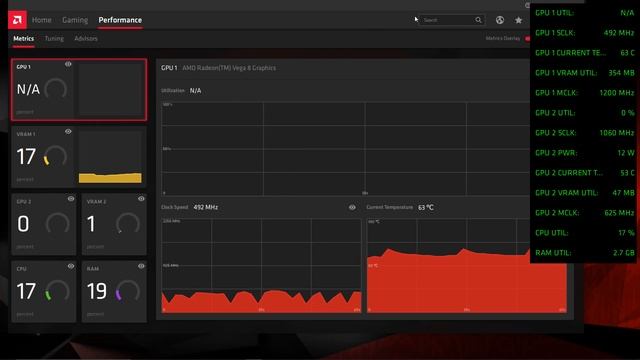Open the Home tab
Image resolution: width=640 pixels, height=360 pixels.
[x=42, y=20]
